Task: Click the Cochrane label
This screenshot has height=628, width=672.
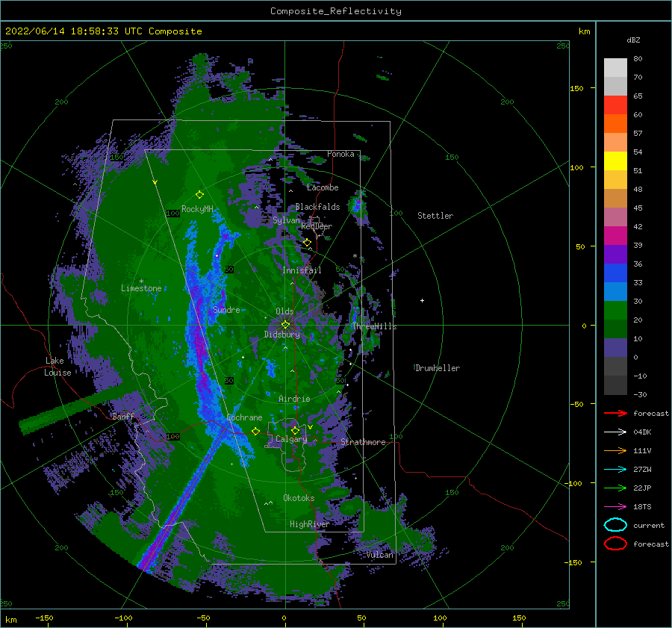Action: pos(244,417)
